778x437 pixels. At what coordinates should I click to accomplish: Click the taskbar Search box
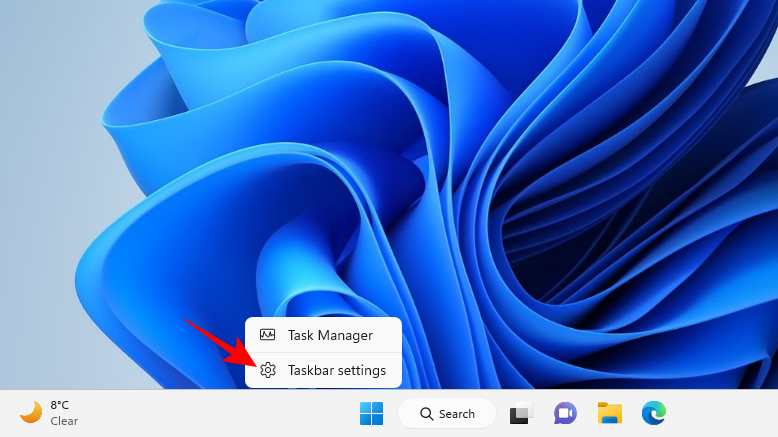[447, 413]
